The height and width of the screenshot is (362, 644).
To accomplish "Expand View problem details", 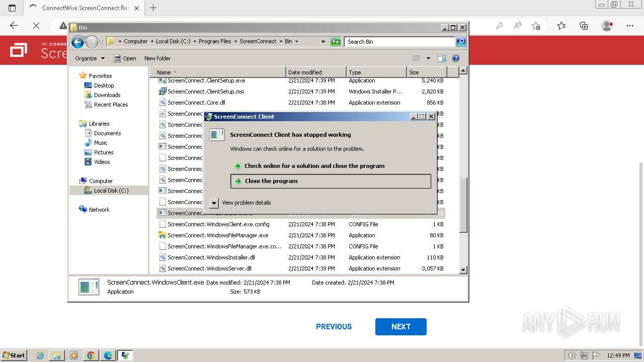I will coord(242,203).
